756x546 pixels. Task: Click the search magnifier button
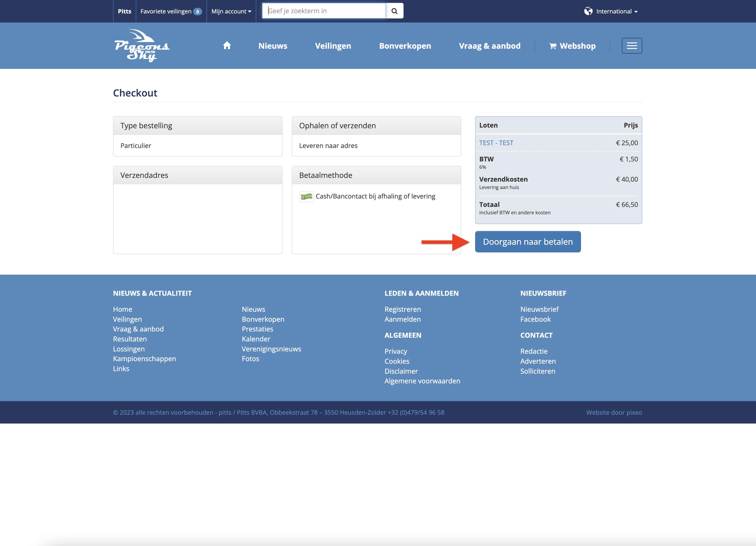[394, 11]
